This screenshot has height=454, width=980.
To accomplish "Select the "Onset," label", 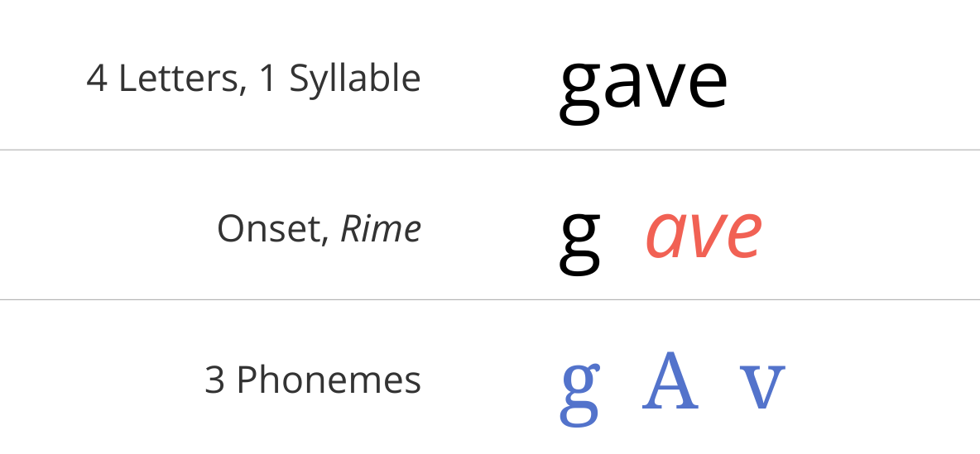I will [273, 229].
